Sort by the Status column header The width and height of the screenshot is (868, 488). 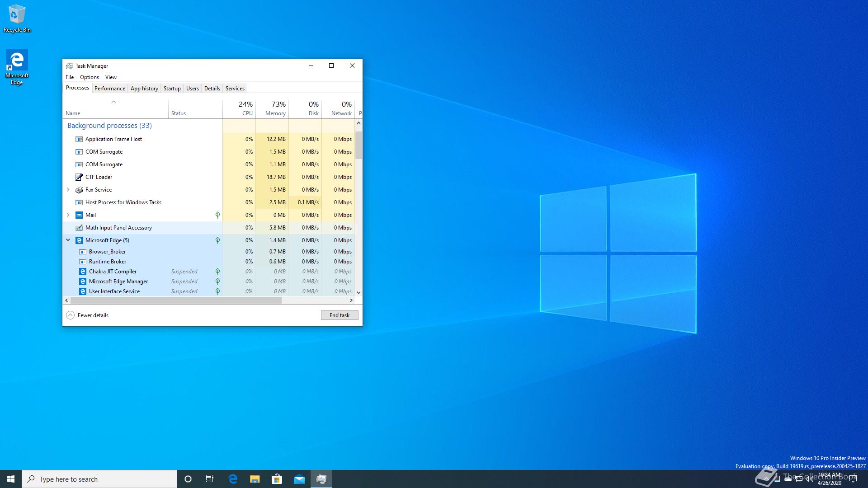pos(195,109)
